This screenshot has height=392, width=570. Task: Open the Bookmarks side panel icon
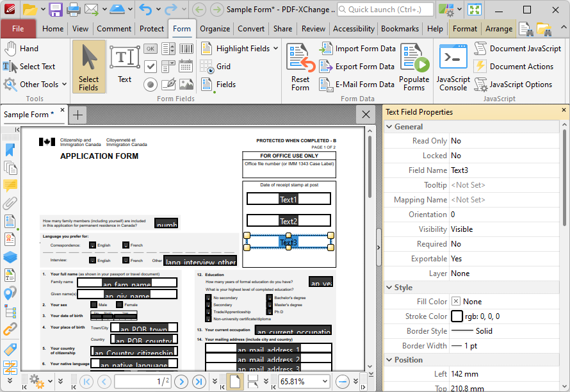point(10,150)
